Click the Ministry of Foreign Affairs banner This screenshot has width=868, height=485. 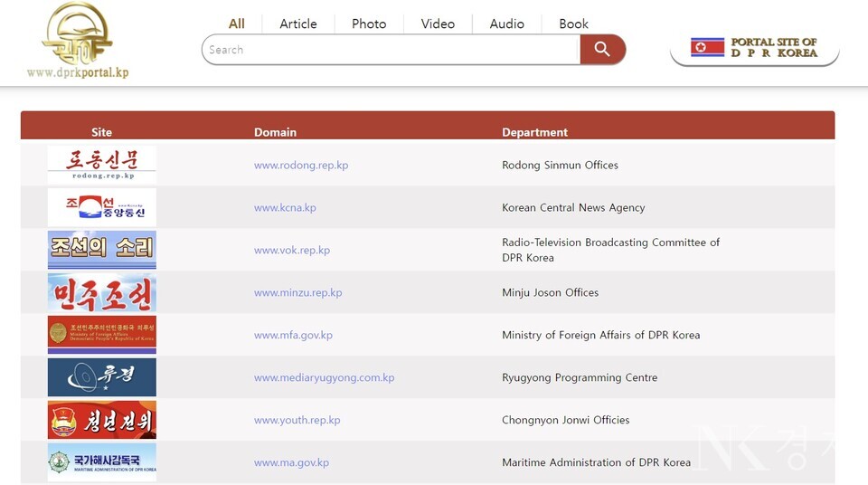pyautogui.click(x=101, y=335)
